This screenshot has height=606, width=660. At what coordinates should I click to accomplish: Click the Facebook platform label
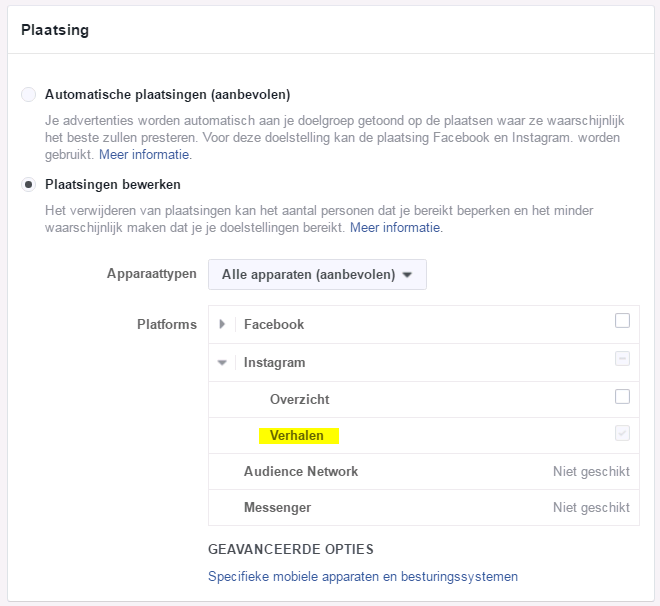(274, 324)
